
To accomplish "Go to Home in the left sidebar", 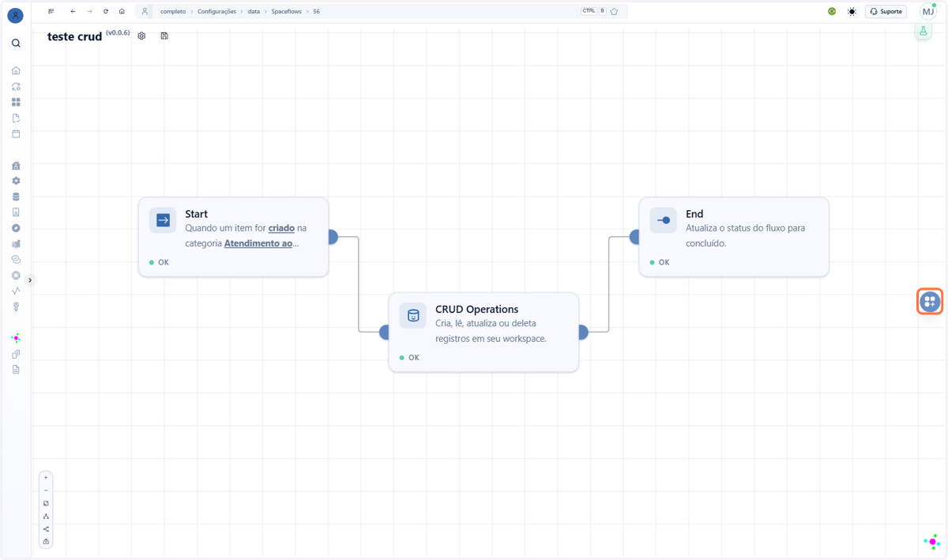I will pyautogui.click(x=16, y=70).
